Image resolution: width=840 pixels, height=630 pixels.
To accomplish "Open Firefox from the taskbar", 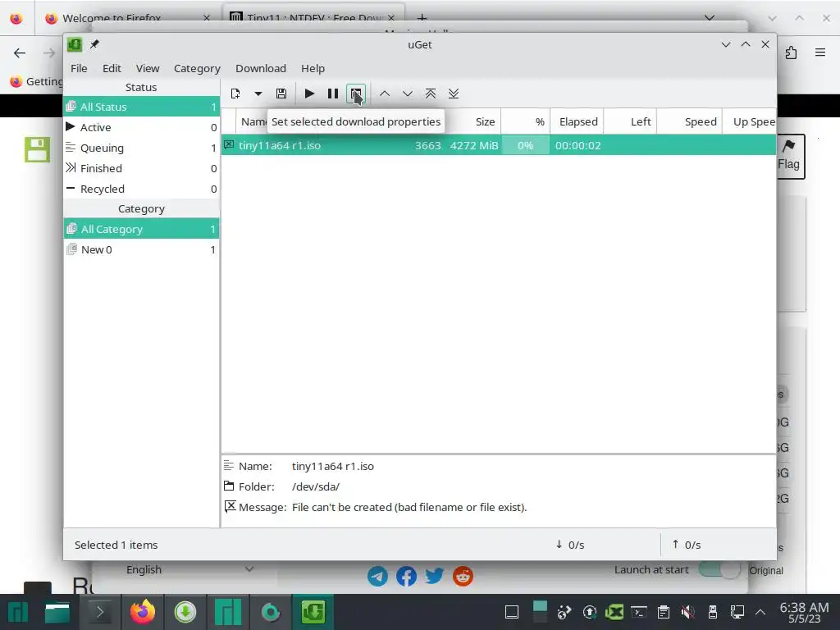I will [143, 612].
